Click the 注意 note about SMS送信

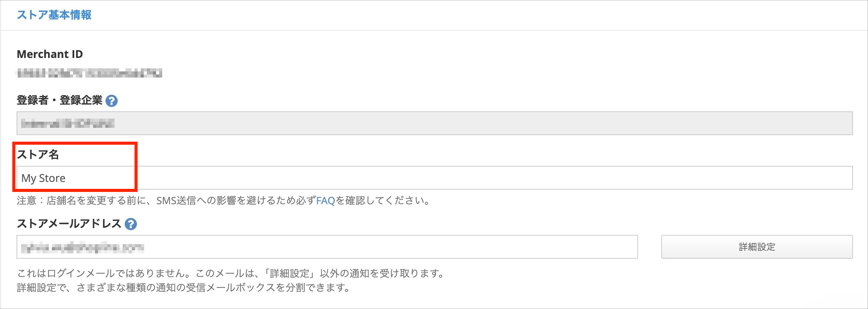pos(223,201)
